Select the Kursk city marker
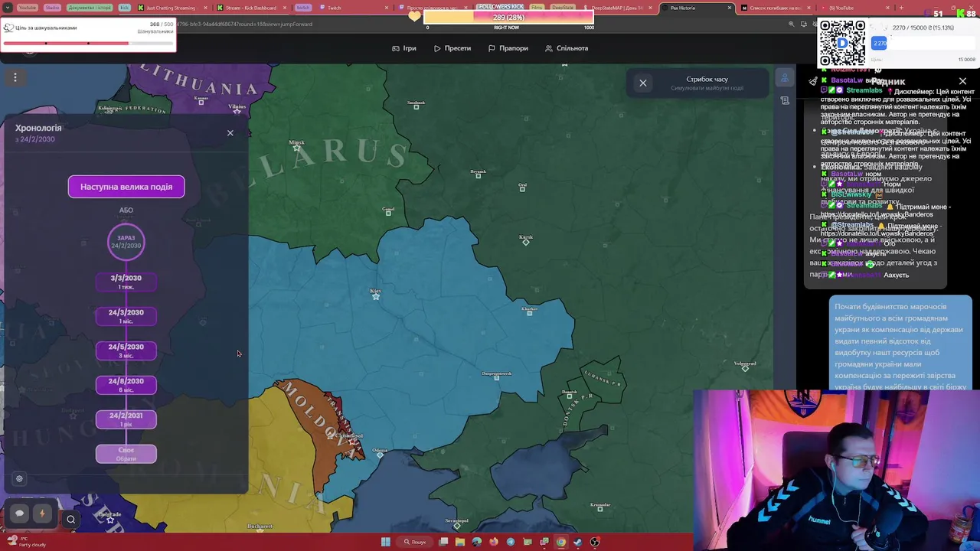 point(526,242)
